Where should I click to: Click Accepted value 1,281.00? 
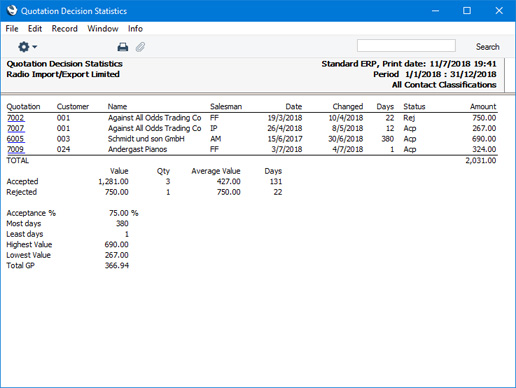[x=113, y=182]
